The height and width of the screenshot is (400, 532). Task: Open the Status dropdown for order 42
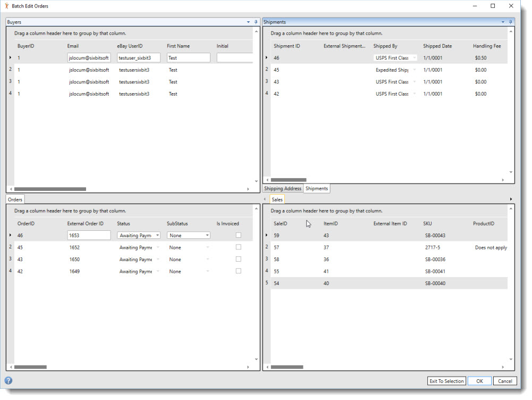pyautogui.click(x=157, y=271)
